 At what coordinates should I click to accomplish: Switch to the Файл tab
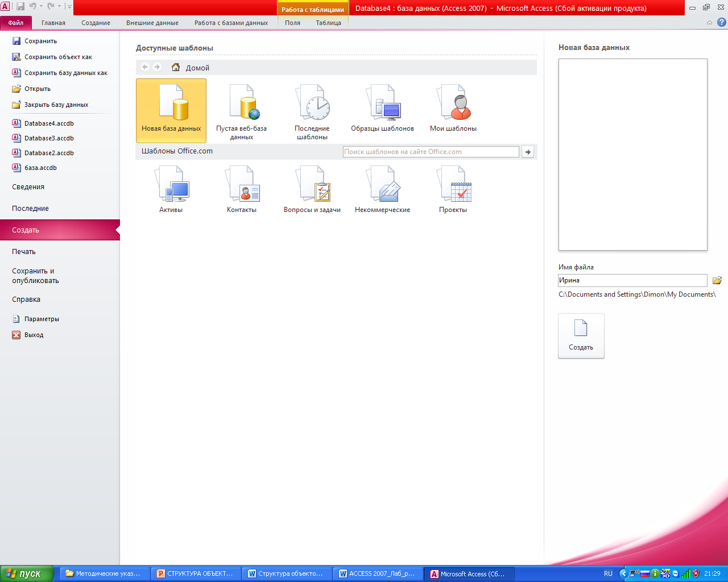(16, 23)
